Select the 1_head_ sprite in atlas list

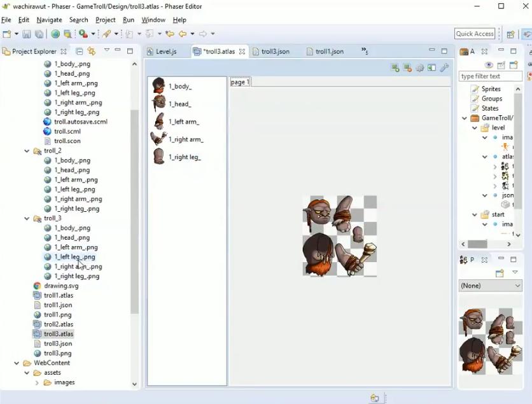click(179, 104)
